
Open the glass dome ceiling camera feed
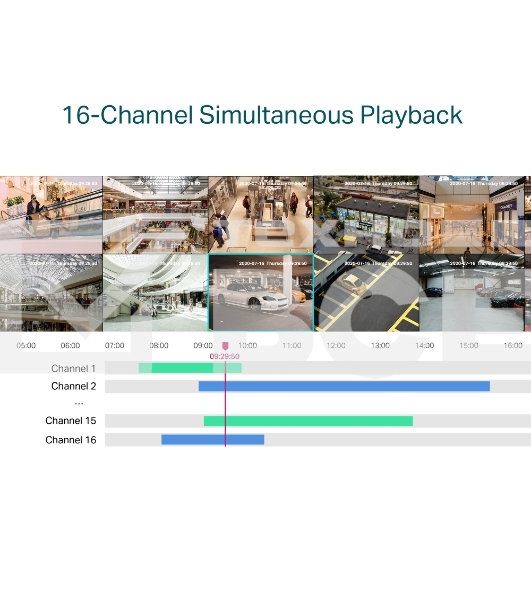51,293
